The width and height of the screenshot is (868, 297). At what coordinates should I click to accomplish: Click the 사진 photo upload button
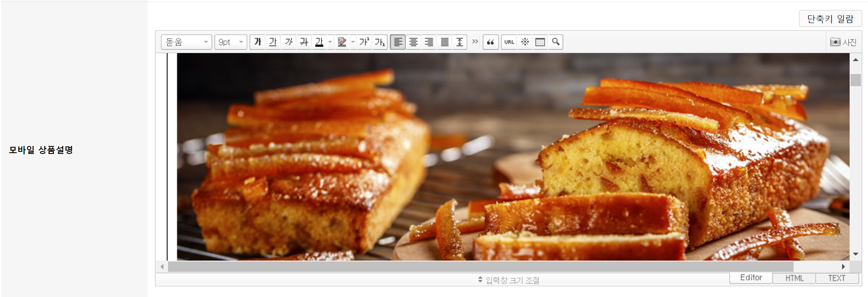click(x=843, y=42)
